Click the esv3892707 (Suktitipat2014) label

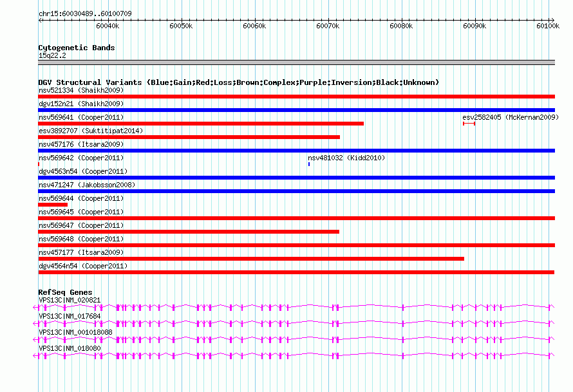tap(91, 131)
